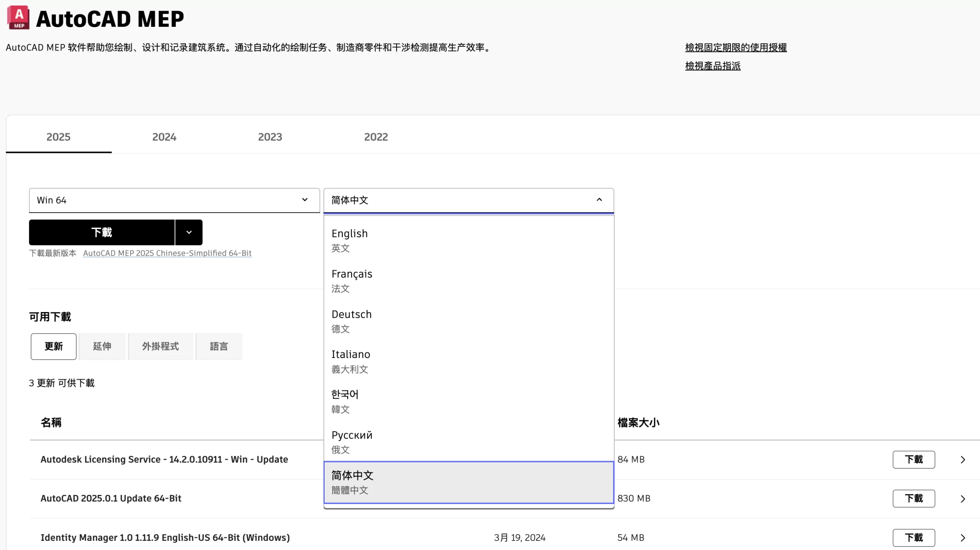Choose English from the language list

(x=468, y=240)
